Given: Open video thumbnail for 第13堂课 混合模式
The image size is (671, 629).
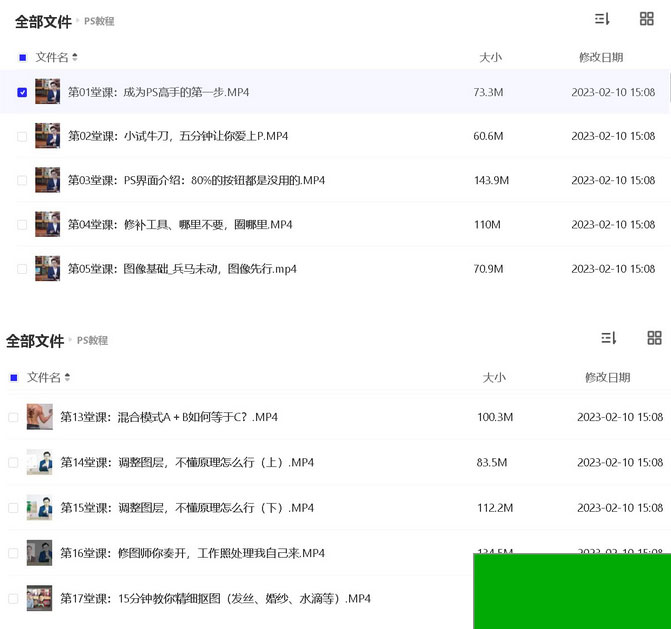Looking at the screenshot, I should (40, 417).
